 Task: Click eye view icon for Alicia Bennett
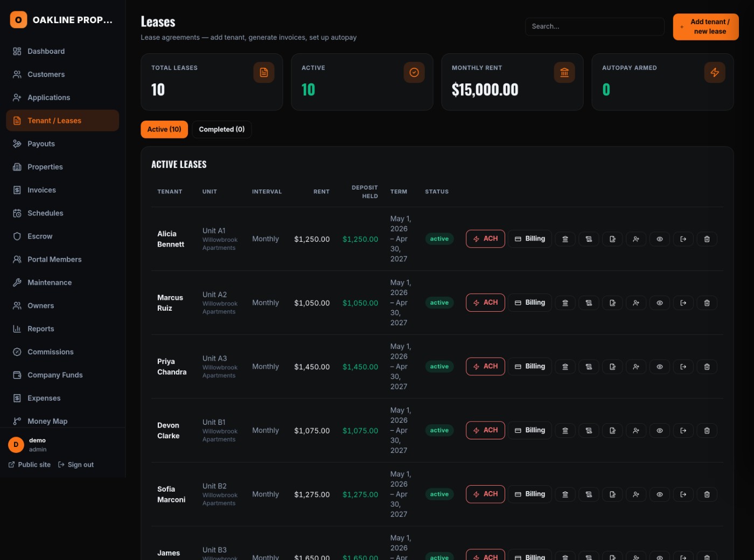[x=660, y=239]
